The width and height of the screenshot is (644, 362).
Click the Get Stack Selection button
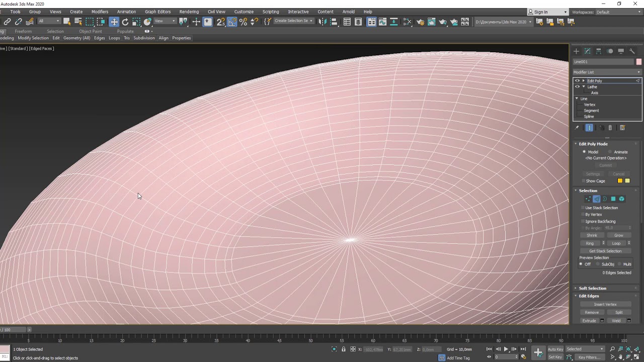click(x=605, y=251)
